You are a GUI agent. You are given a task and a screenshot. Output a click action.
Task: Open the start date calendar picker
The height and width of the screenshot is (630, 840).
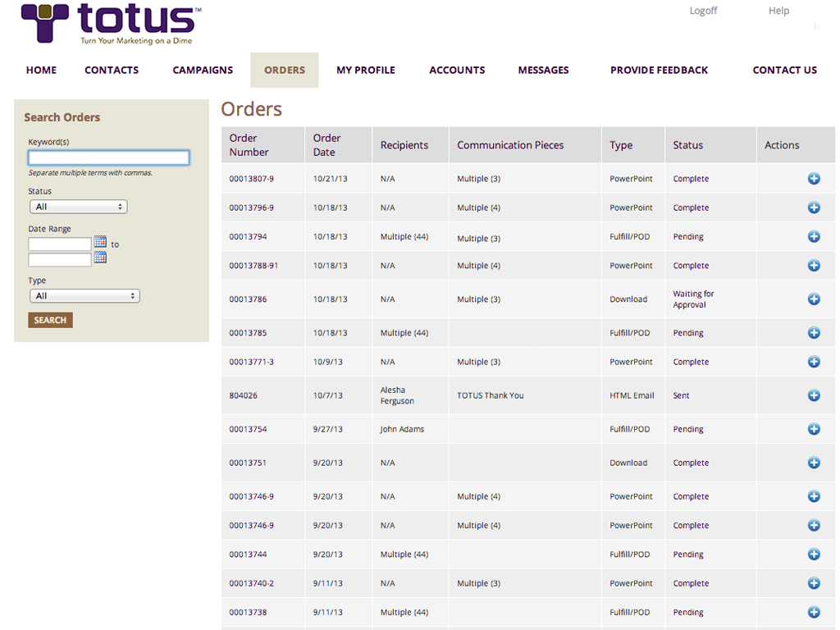100,242
